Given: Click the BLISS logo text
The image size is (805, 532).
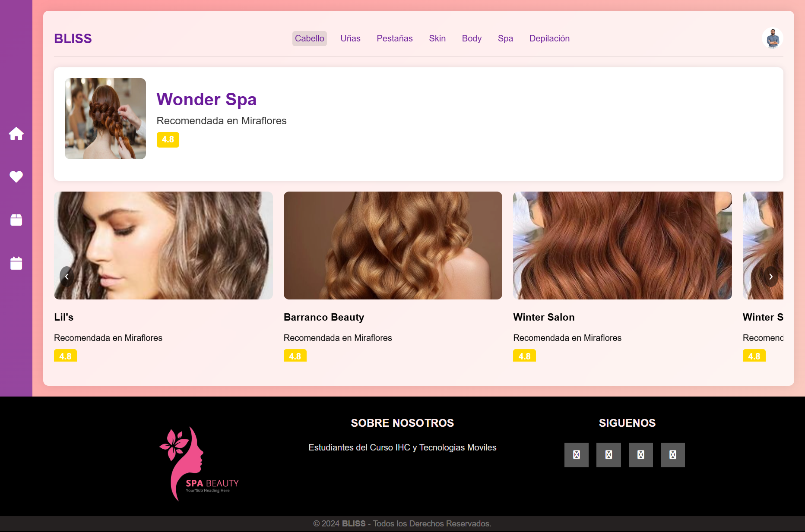Looking at the screenshot, I should click(73, 38).
